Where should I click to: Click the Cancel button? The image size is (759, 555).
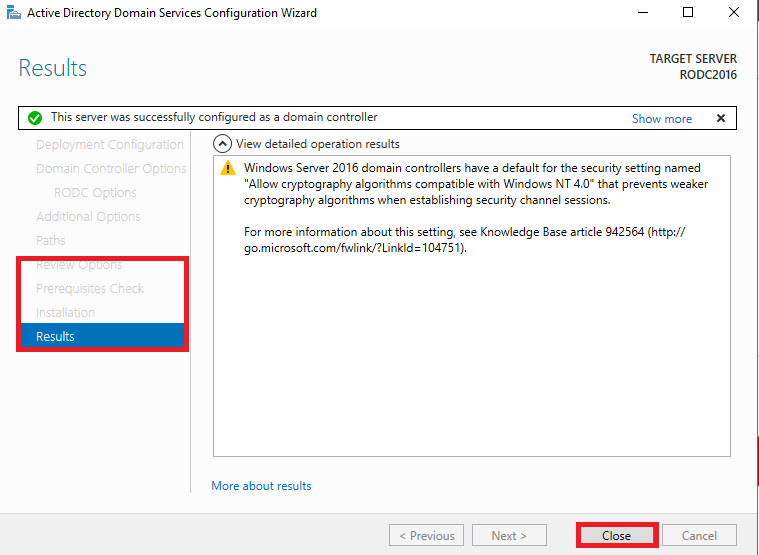point(699,536)
